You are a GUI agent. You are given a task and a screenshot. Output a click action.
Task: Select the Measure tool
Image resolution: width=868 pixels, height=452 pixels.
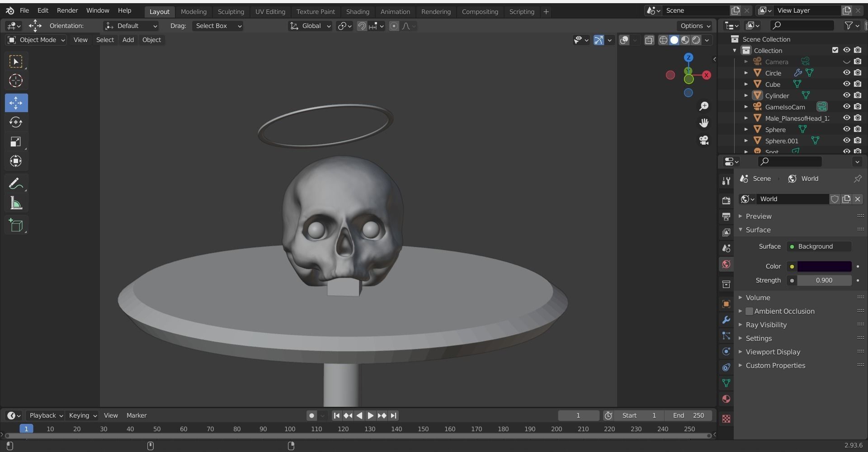tap(16, 203)
